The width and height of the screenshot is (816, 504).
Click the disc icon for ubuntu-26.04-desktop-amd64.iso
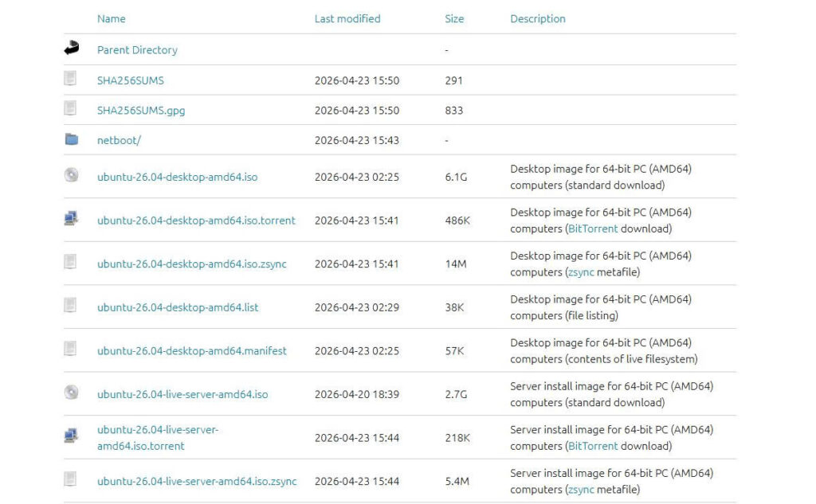point(71,174)
